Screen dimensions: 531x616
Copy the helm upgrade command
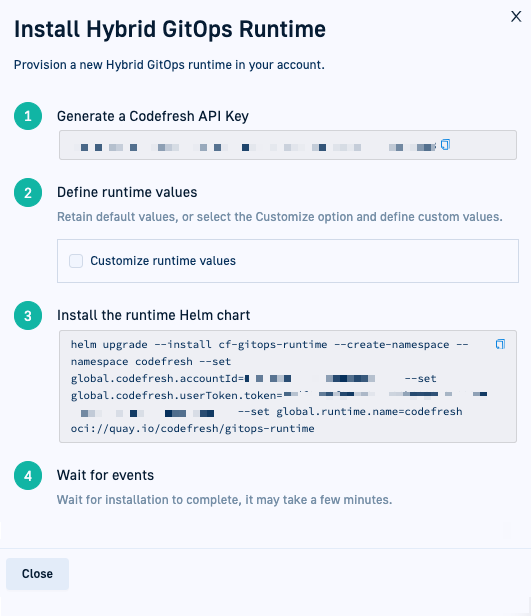500,344
